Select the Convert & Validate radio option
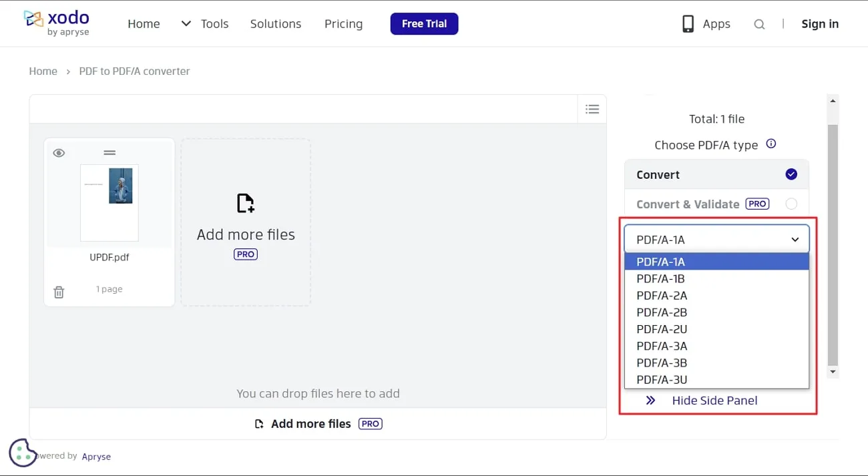The width and height of the screenshot is (868, 476). [x=791, y=204]
